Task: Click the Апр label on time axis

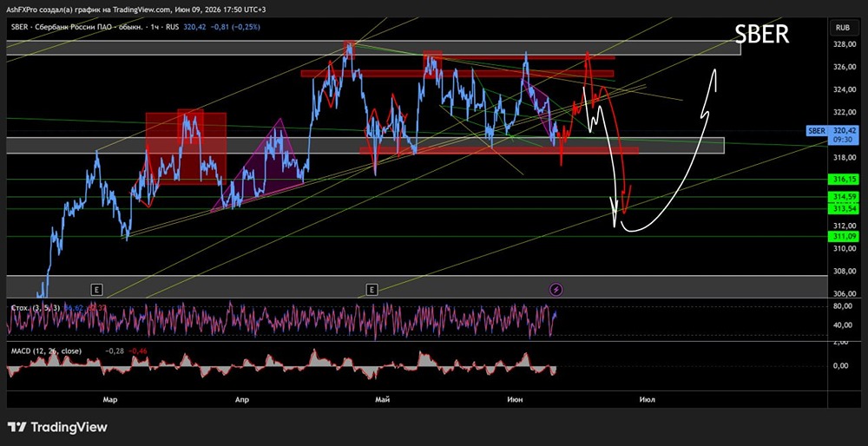Action: [x=242, y=399]
